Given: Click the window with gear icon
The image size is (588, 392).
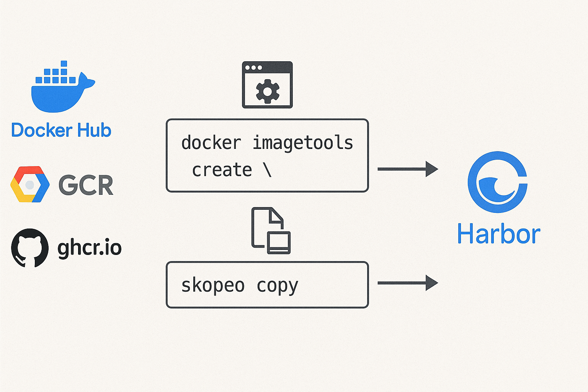Looking at the screenshot, I should tap(267, 85).
